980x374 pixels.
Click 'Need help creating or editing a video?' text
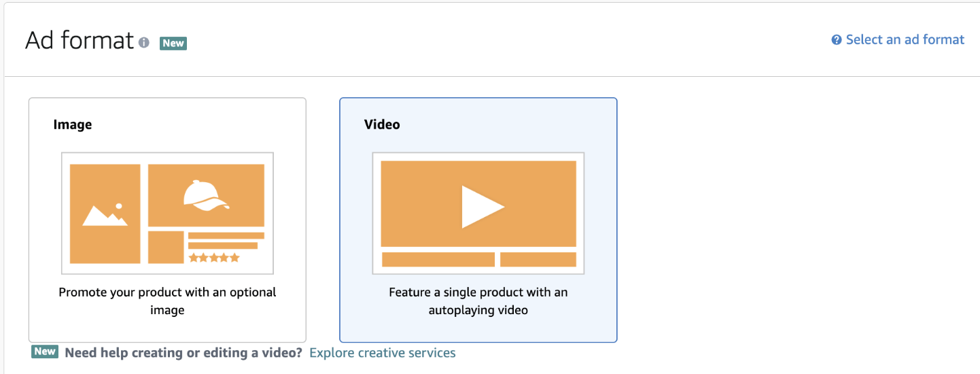183,353
